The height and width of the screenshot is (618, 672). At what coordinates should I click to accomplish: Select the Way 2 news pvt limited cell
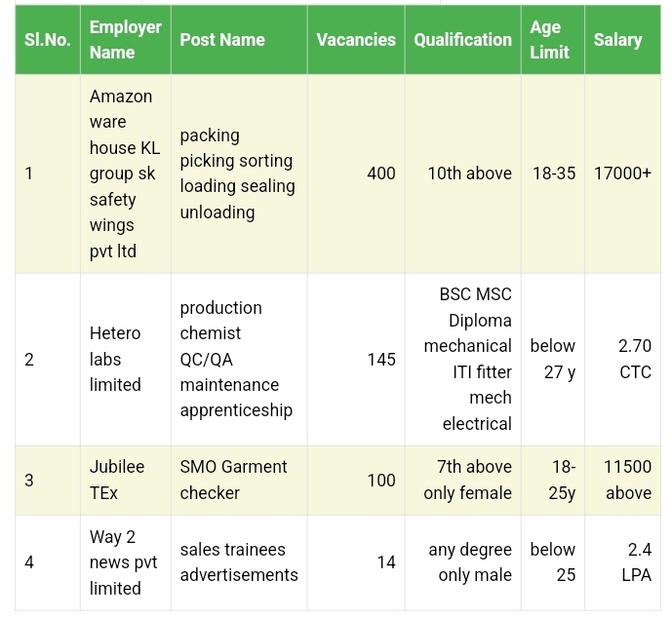[126, 562]
